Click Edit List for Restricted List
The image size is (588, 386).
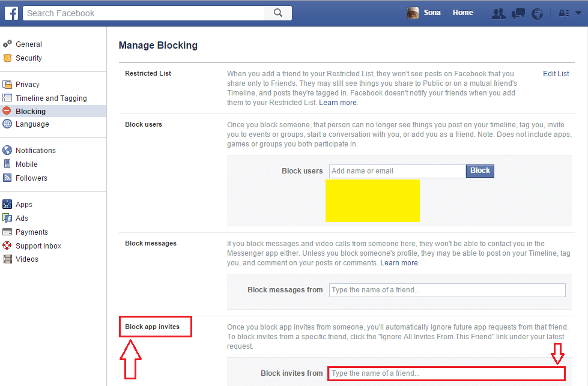click(556, 74)
